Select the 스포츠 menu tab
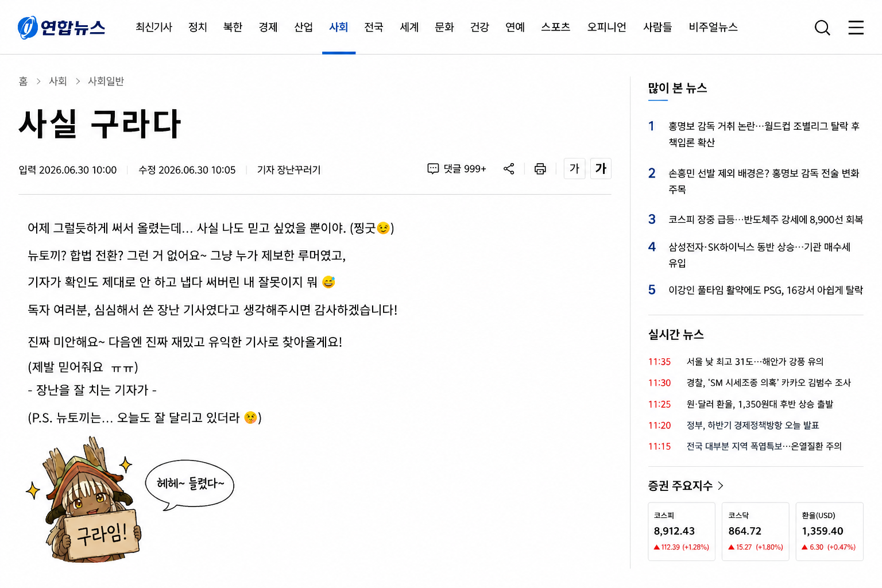Image resolution: width=882 pixels, height=588 pixels. [555, 27]
